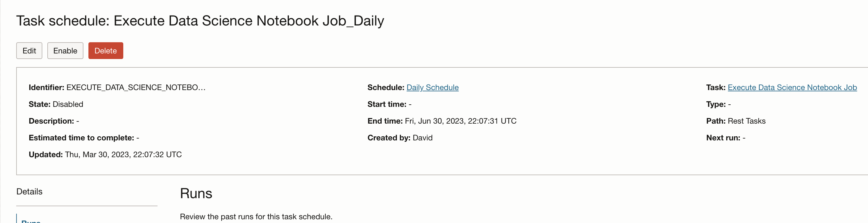
Task: Click the Edit button for the task schedule
Action: [x=29, y=50]
